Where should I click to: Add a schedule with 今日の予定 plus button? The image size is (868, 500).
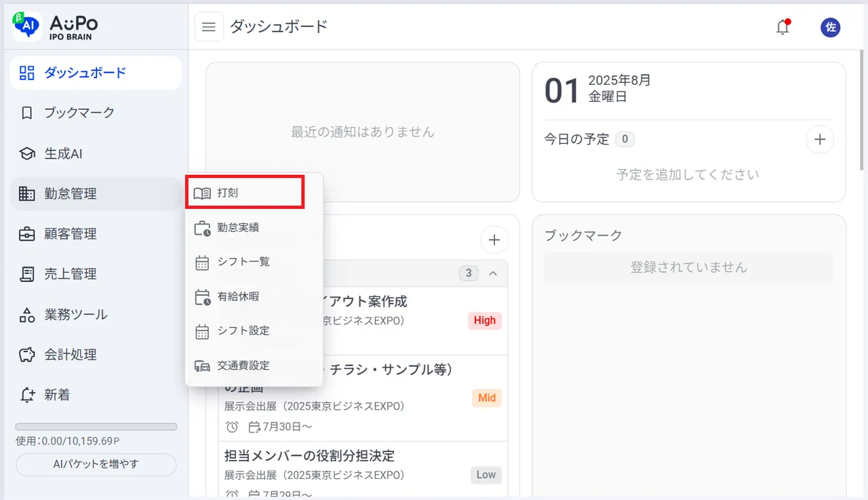click(820, 140)
